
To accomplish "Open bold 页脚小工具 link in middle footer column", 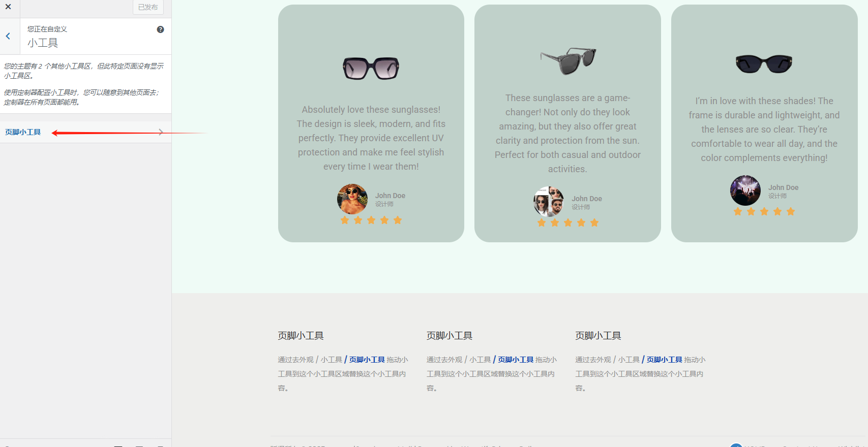I will 516,360.
